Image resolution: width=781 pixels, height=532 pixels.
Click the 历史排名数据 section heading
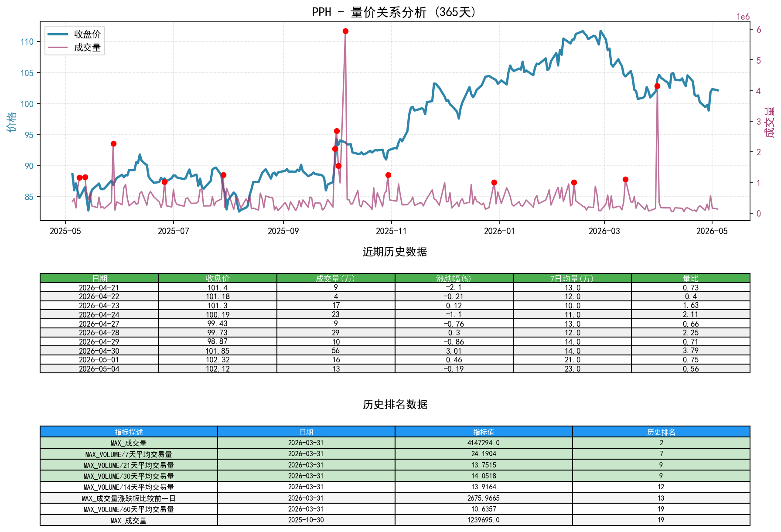pyautogui.click(x=395, y=405)
